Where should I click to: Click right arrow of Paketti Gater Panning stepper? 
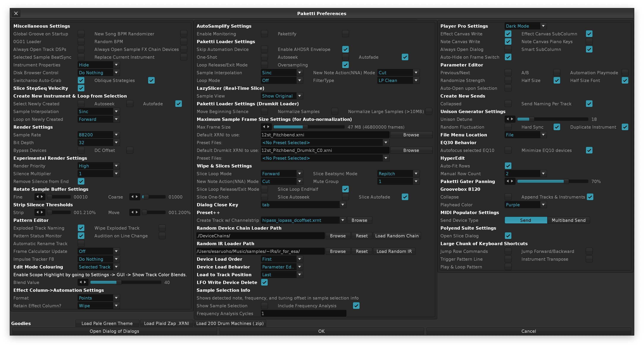pyautogui.click(x=512, y=181)
